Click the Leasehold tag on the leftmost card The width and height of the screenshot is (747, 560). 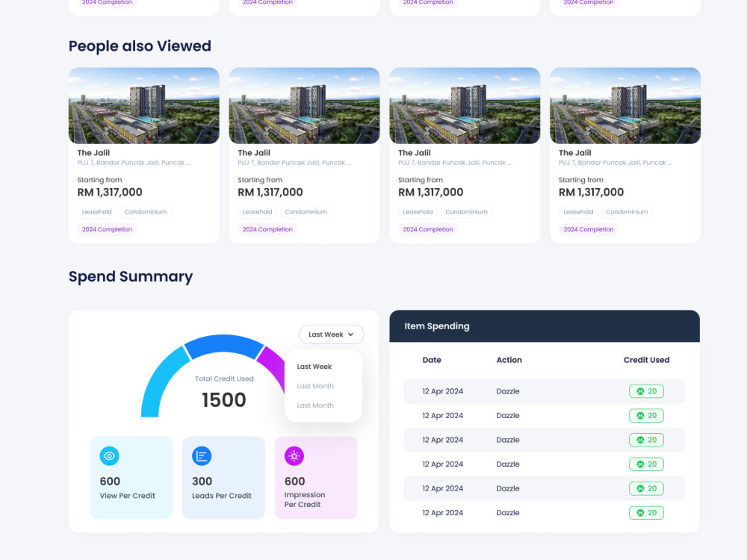[x=96, y=212]
